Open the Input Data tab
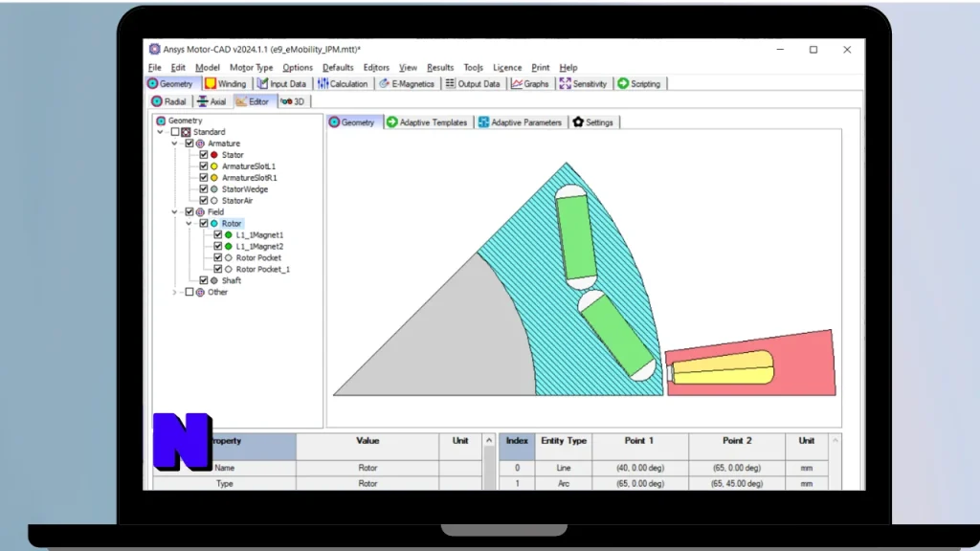Image resolution: width=980 pixels, height=551 pixels. tap(282, 84)
